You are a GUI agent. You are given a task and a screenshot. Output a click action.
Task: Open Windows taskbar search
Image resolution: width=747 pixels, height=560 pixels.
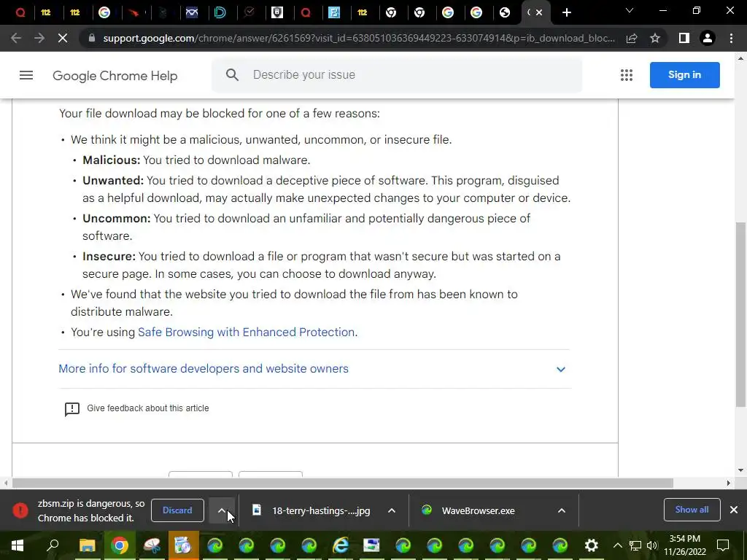tap(53, 545)
